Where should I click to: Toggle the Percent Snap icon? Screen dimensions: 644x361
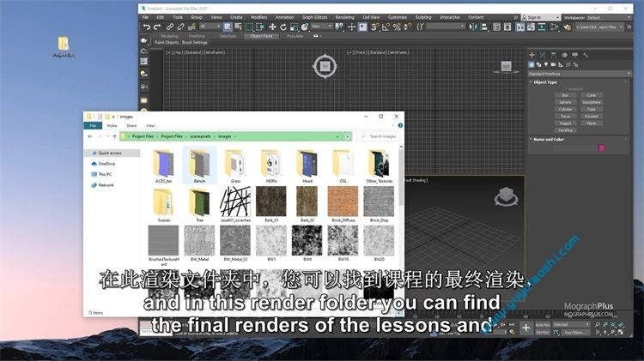[397, 27]
